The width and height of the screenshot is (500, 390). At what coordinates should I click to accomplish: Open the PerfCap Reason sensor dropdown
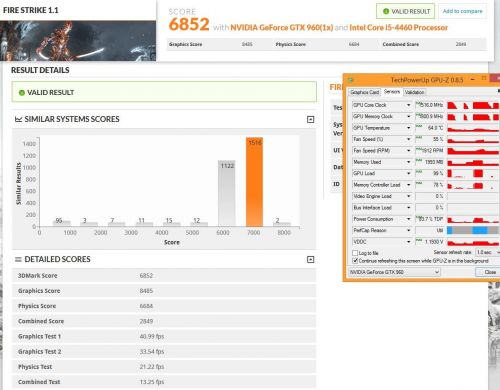pos(408,230)
